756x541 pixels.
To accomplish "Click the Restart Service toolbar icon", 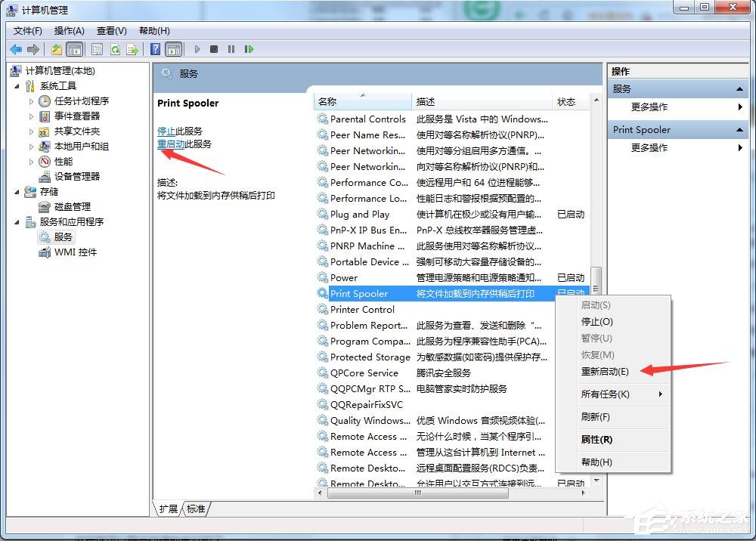I will [249, 49].
